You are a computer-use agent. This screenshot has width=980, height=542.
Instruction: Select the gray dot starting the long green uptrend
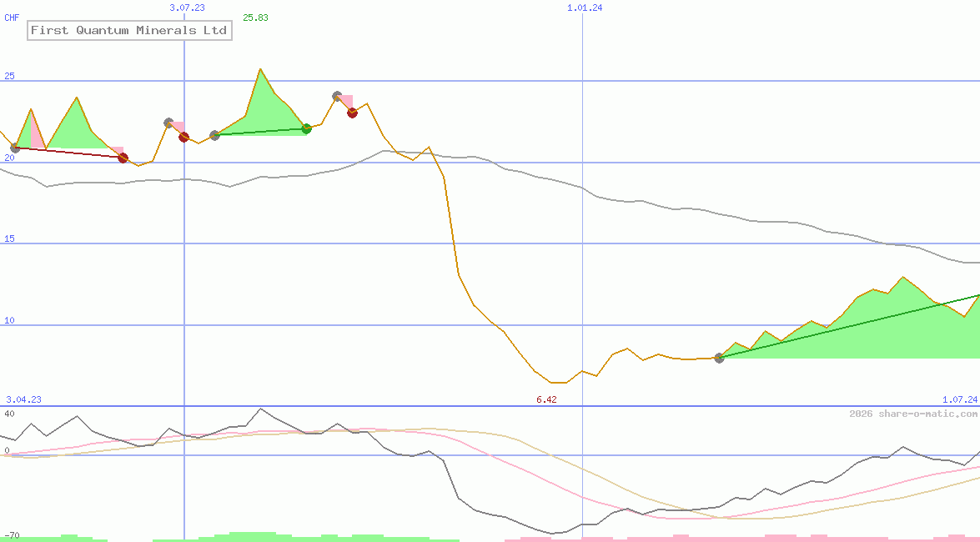pyautogui.click(x=719, y=359)
